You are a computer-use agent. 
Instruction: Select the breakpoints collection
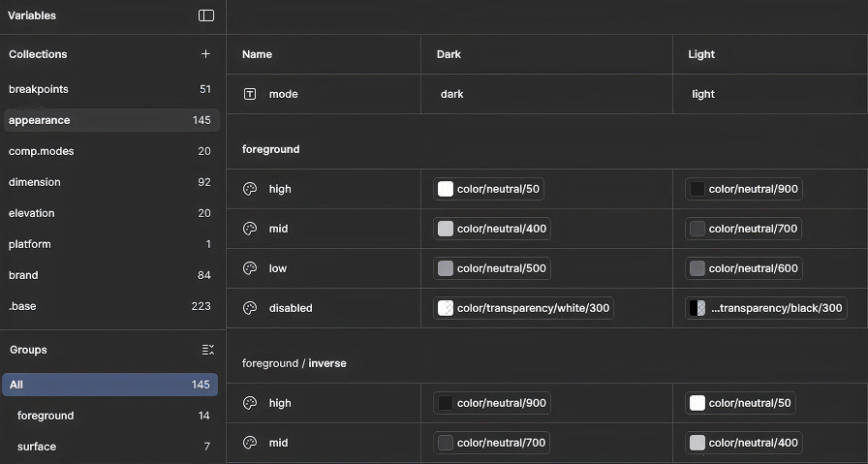coord(39,89)
